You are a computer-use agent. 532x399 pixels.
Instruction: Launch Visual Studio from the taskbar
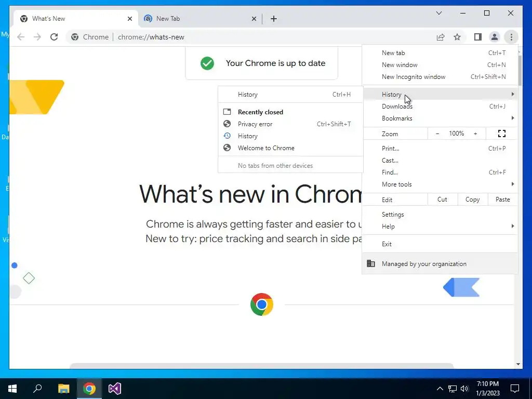click(115, 389)
